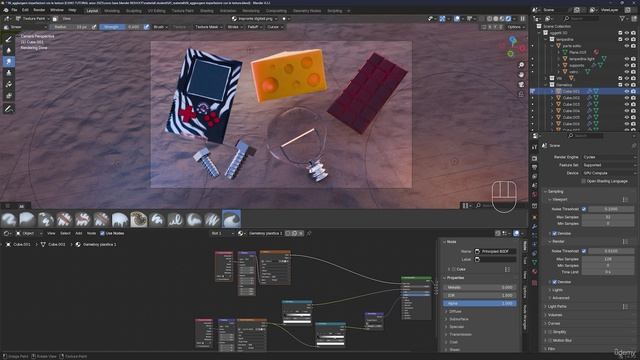640x360 pixels.
Task: Open the viewport Options button
Action: pyautogui.click(x=516, y=27)
